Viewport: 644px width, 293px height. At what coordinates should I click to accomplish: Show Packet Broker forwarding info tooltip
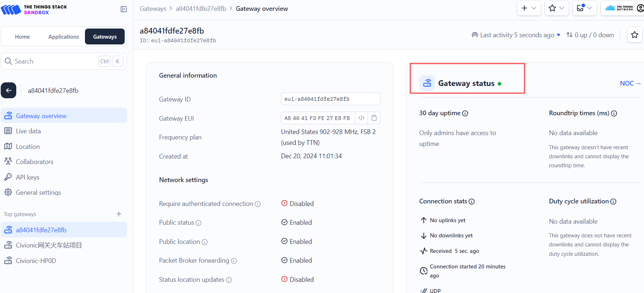coord(234,261)
